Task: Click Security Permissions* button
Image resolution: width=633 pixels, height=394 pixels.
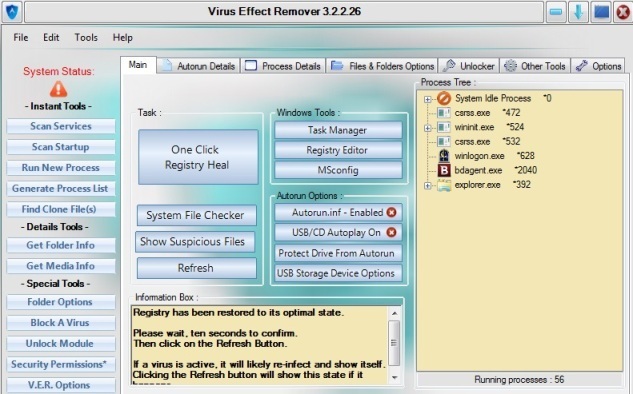Action: (61, 364)
